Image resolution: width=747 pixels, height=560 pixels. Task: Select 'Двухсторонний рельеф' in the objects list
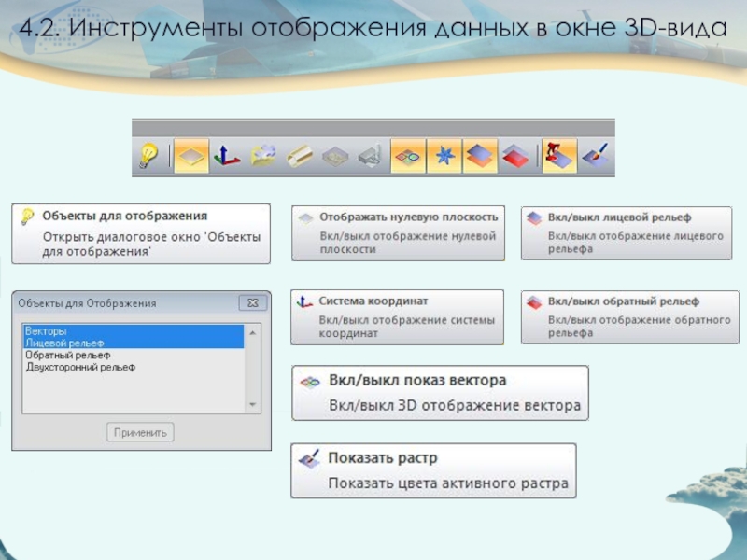133,368
